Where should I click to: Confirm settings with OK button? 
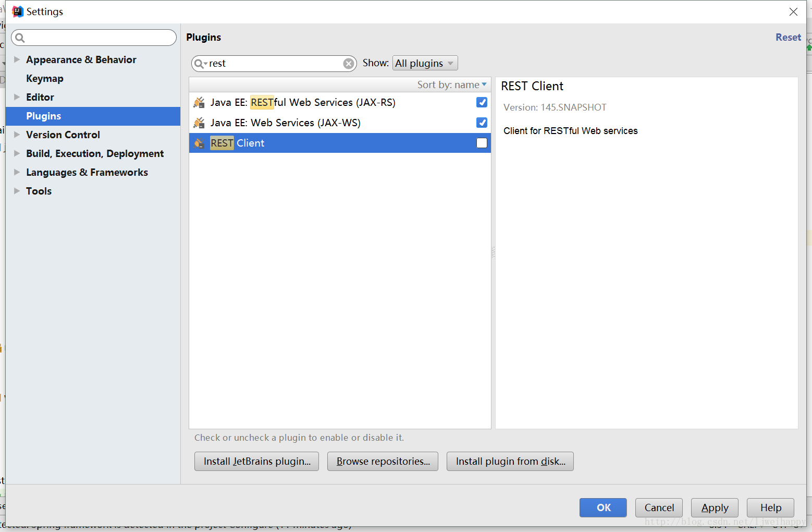(x=603, y=507)
